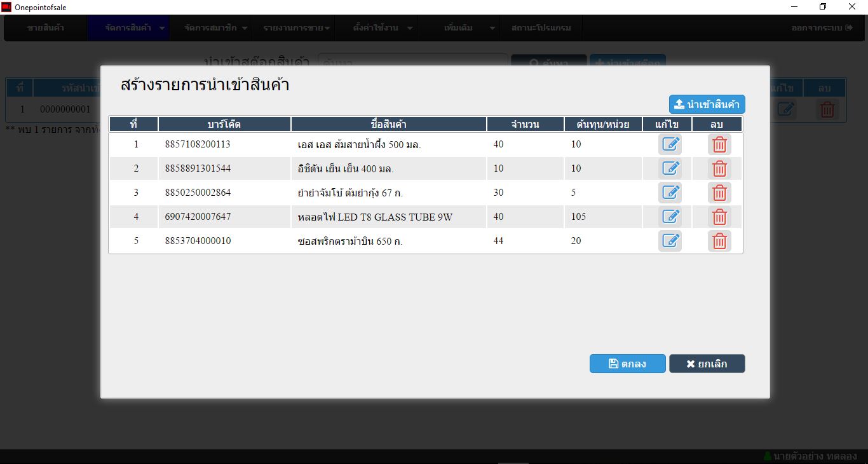Delete the LED T8 GLASS TUBE 9W row
This screenshot has width=868, height=464.
pyautogui.click(x=719, y=217)
